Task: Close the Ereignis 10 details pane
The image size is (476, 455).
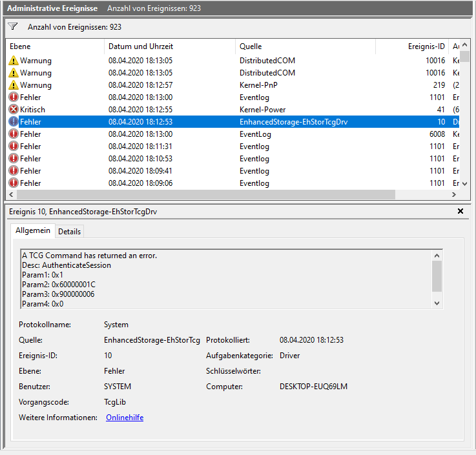Action: [x=460, y=211]
